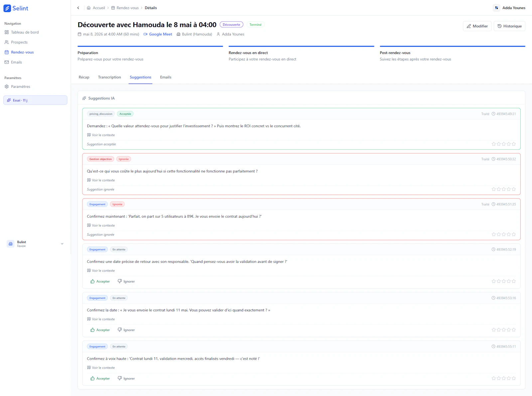
Task: Click the Modifier button
Action: [x=477, y=26]
